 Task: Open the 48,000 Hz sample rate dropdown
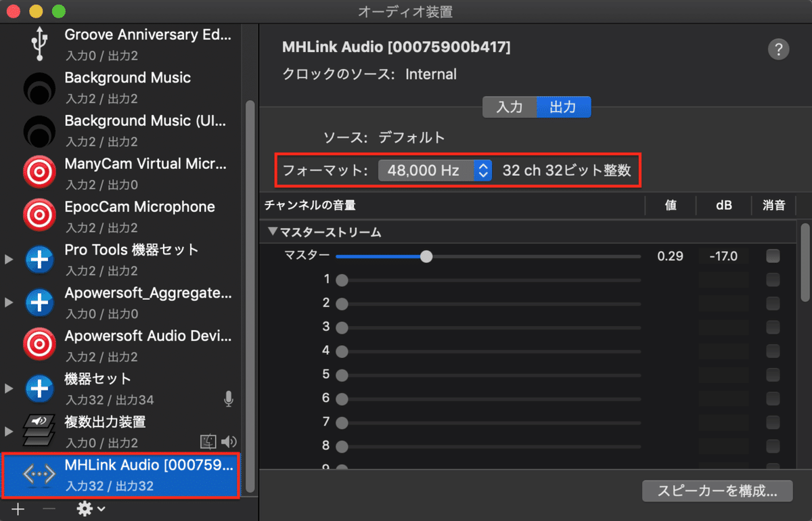434,171
